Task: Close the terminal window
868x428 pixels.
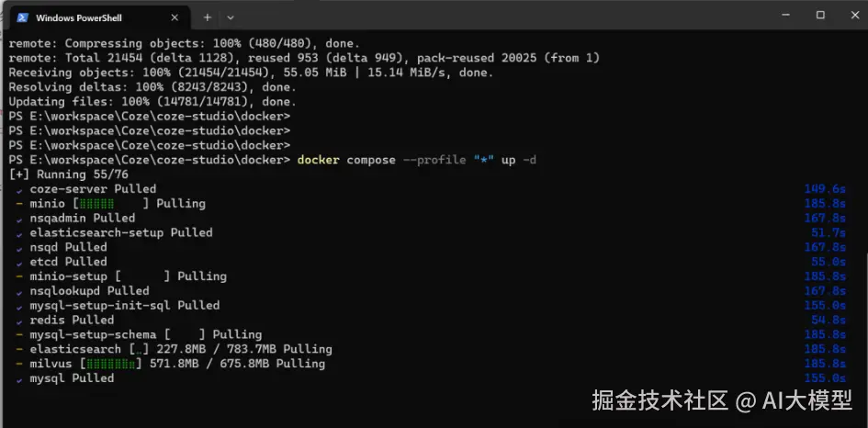Action: [x=855, y=16]
